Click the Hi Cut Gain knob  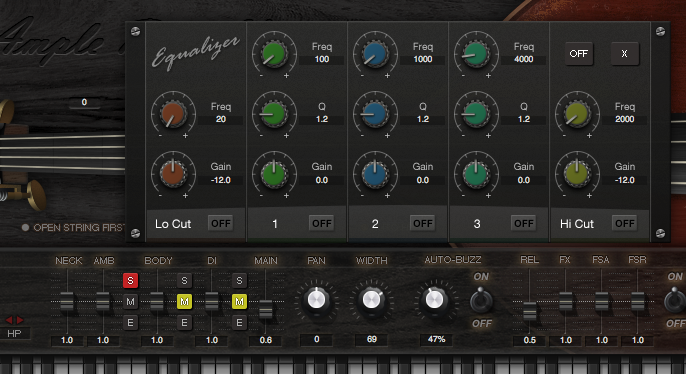click(578, 173)
